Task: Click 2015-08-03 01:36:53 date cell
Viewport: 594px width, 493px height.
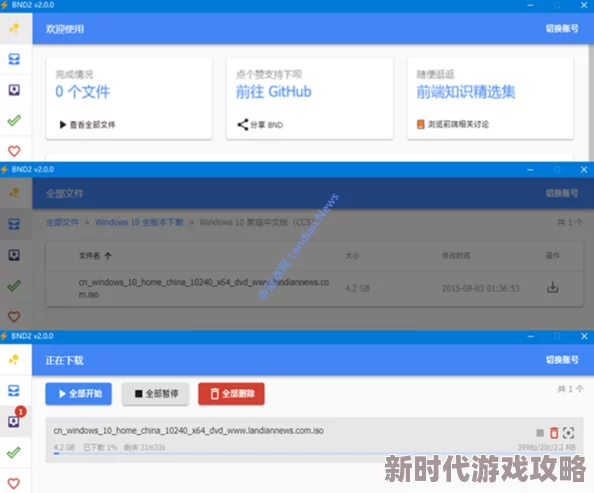Action: point(480,288)
